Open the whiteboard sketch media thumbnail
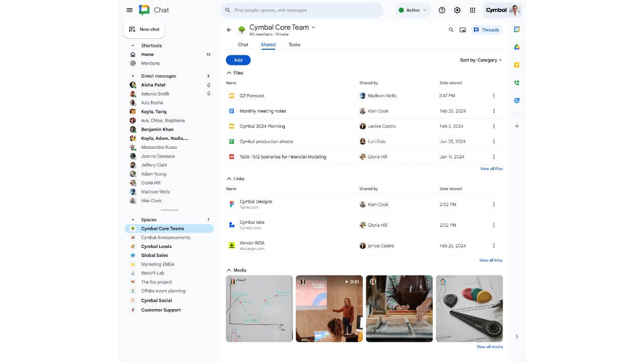This screenshot has width=644, height=362. [x=259, y=308]
